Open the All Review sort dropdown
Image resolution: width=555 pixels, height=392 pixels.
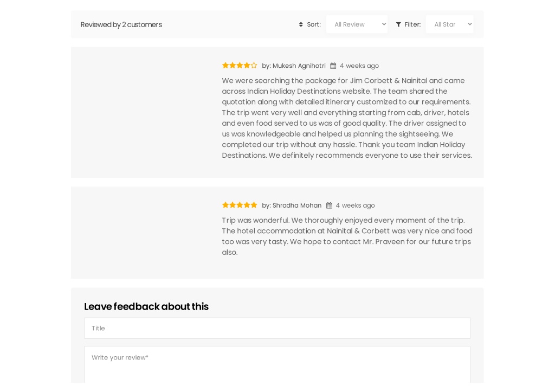[357, 24]
